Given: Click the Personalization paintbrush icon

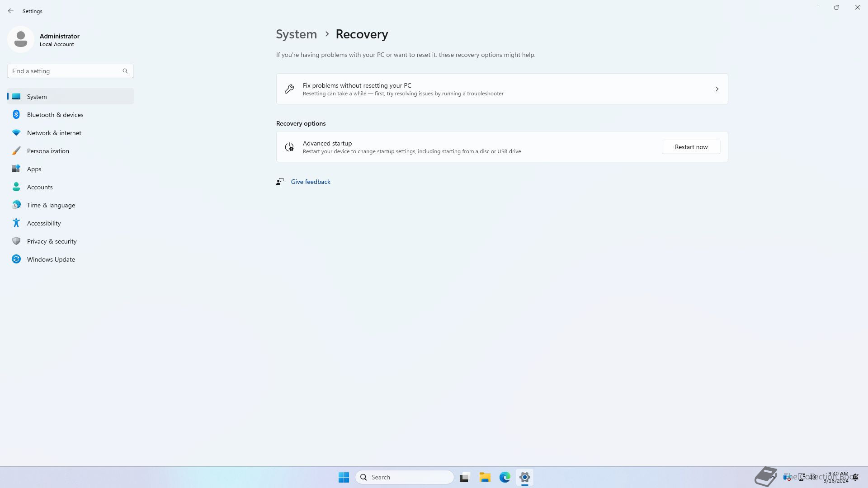Looking at the screenshot, I should coord(16,151).
